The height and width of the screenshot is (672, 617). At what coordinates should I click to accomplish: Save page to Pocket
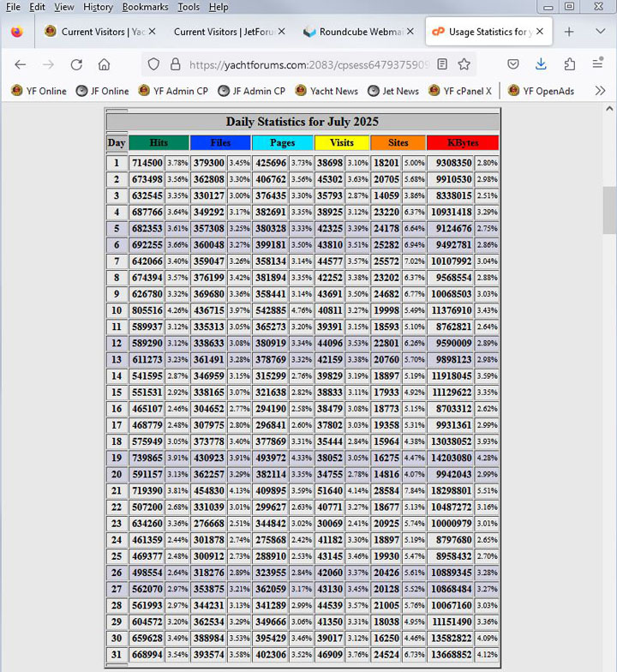pos(512,64)
